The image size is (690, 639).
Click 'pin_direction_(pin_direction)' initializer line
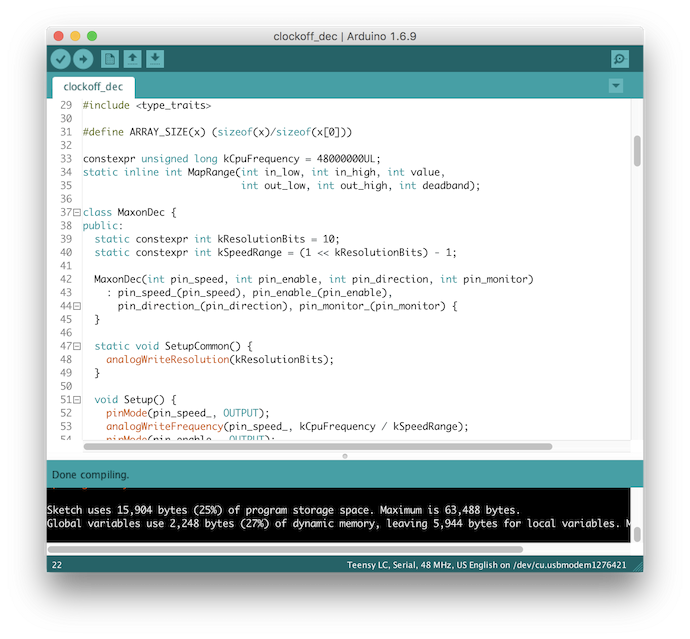[287, 306]
